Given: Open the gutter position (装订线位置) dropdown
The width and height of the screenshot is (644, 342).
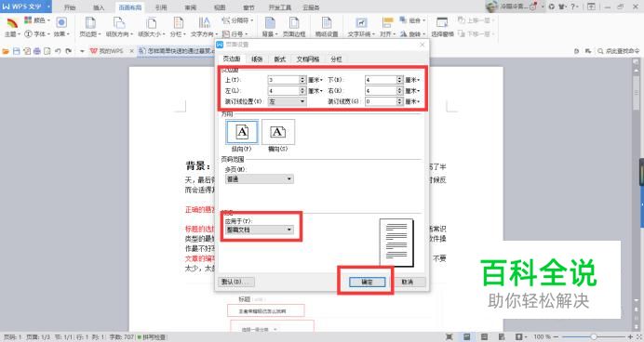Looking at the screenshot, I should pos(287,101).
